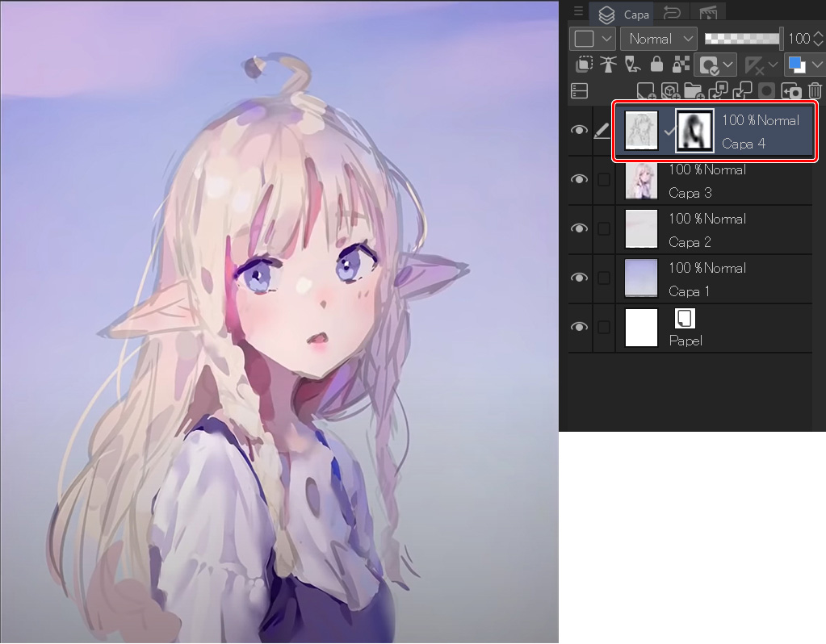Create a new layer folder
Screen dimensions: 826x644
[x=694, y=91]
